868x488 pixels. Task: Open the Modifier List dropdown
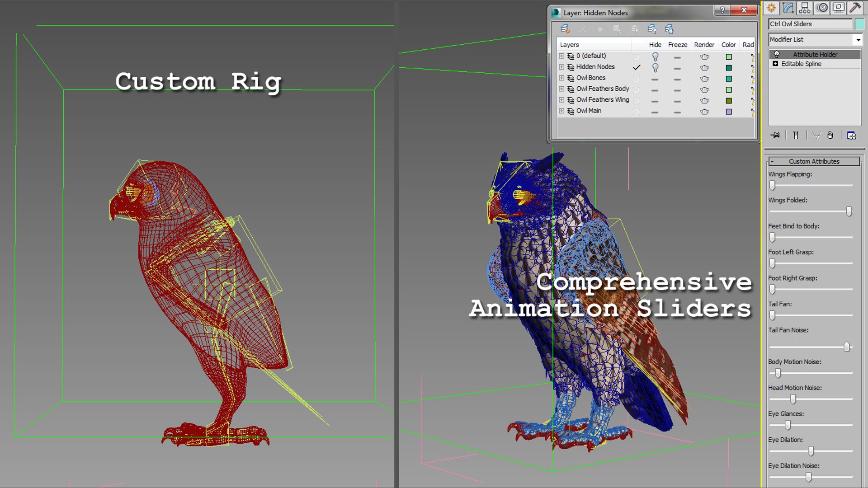tap(858, 40)
